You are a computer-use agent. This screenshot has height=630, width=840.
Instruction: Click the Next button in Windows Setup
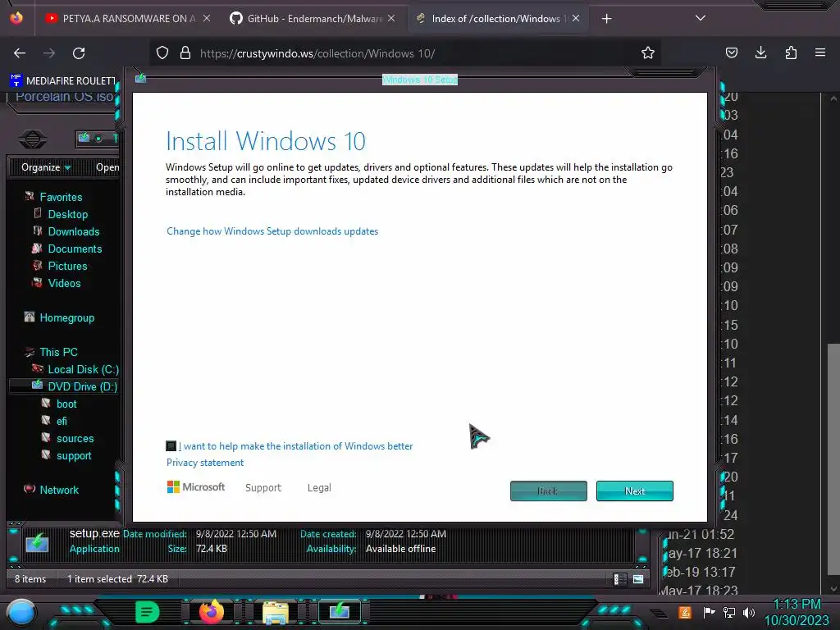coord(635,491)
